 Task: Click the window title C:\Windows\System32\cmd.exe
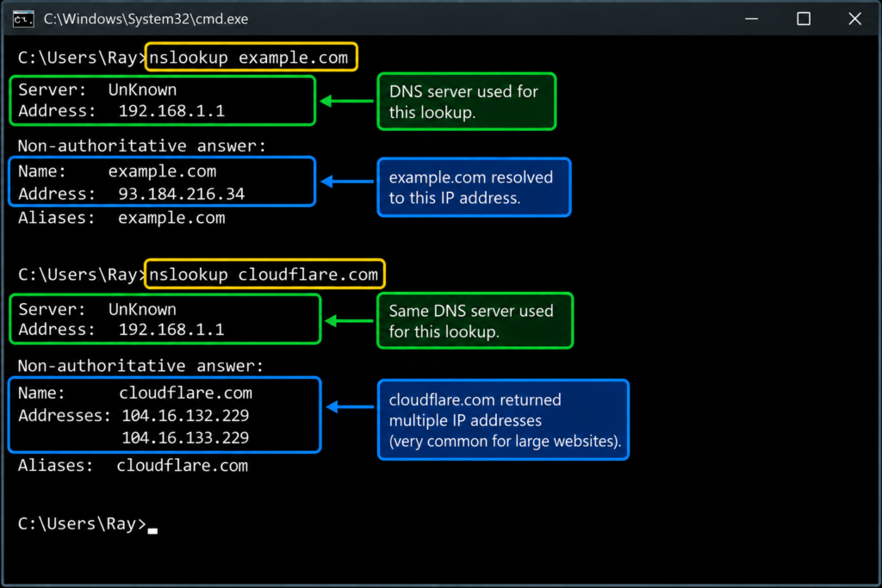(x=146, y=19)
